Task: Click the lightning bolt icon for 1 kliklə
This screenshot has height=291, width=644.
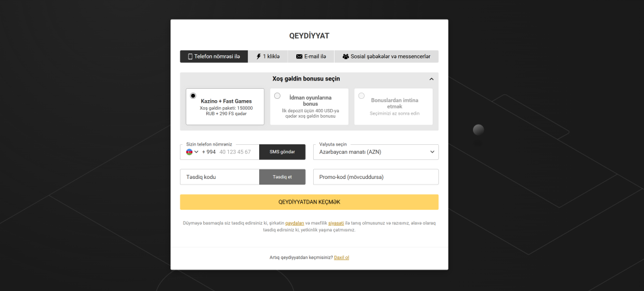Action: click(258, 57)
